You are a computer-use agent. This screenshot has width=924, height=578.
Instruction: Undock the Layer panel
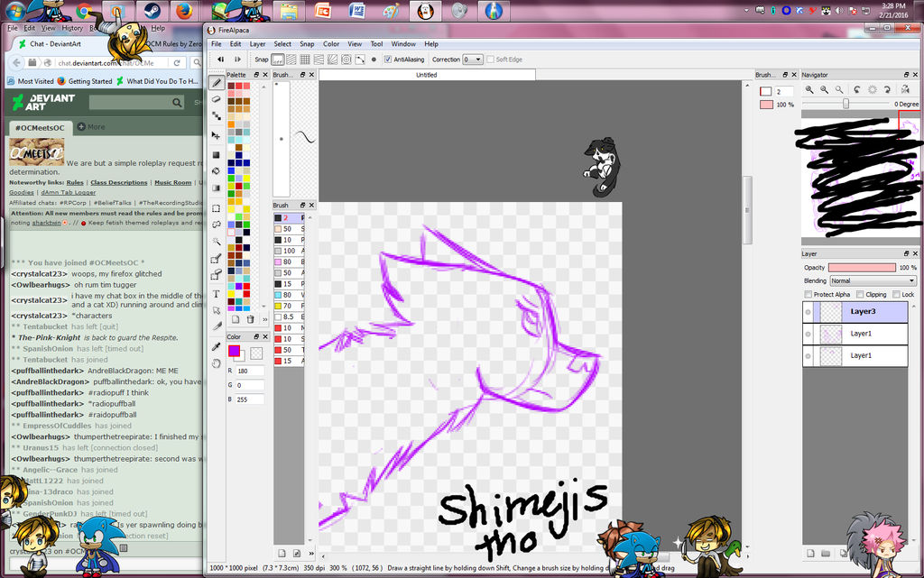pos(906,253)
